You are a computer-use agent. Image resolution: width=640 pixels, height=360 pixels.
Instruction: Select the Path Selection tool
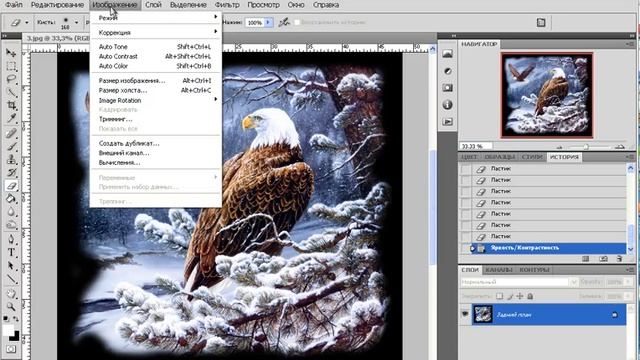[x=11, y=266]
